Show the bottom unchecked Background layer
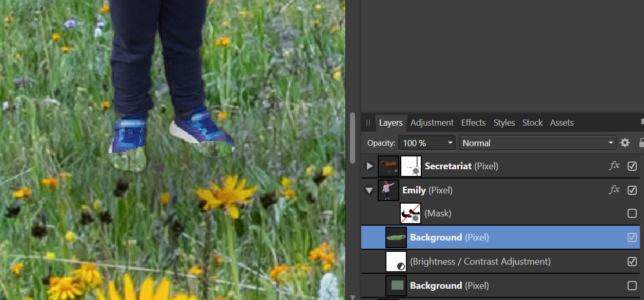The width and height of the screenshot is (644, 300). point(632,286)
